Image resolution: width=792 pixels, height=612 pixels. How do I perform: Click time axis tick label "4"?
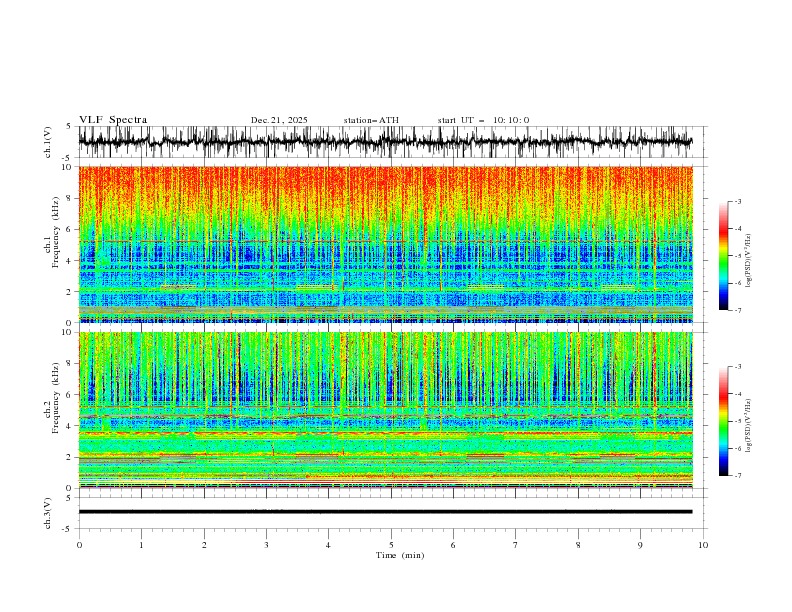[x=328, y=545]
